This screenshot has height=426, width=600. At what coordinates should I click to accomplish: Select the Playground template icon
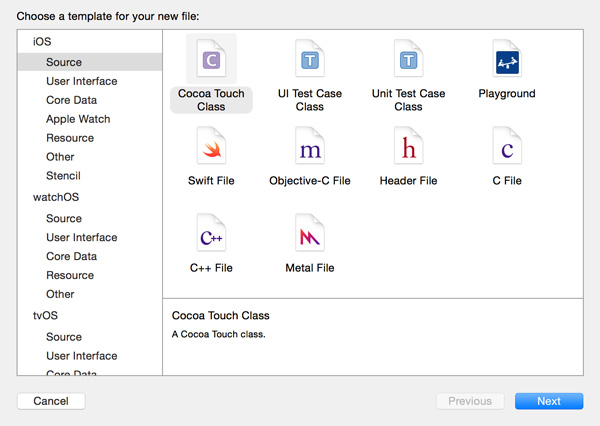[507, 59]
